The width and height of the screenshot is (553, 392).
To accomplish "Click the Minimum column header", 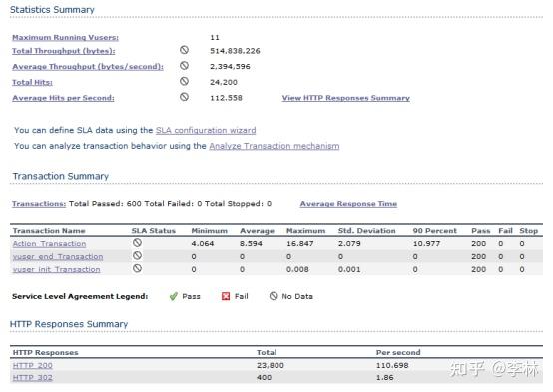I will [210, 231].
